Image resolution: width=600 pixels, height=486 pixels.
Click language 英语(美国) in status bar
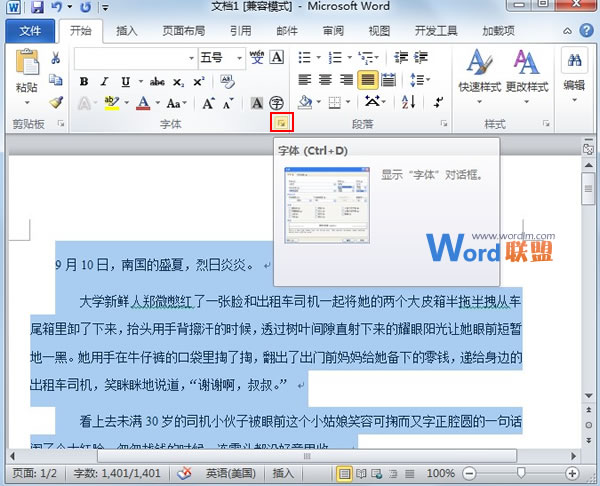point(231,473)
